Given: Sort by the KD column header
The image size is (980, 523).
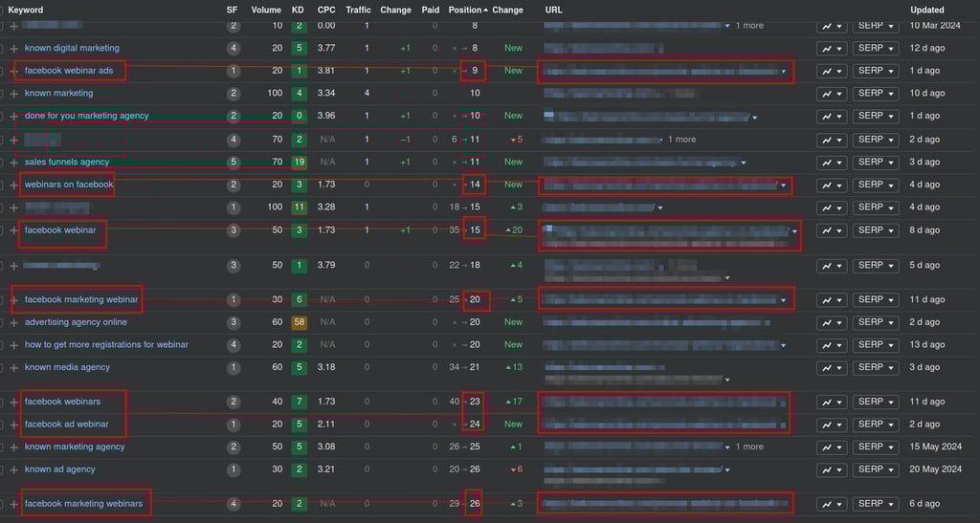Looking at the screenshot, I should pos(298,10).
